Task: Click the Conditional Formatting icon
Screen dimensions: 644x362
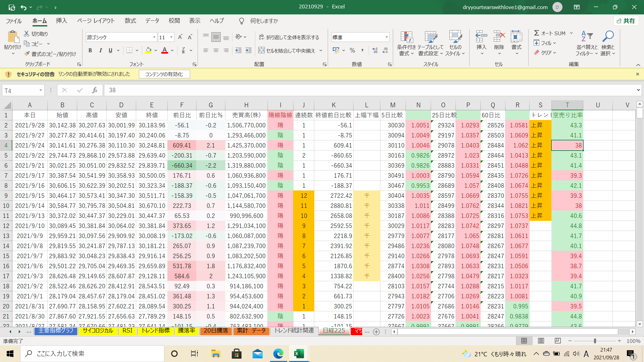Action: click(406, 38)
